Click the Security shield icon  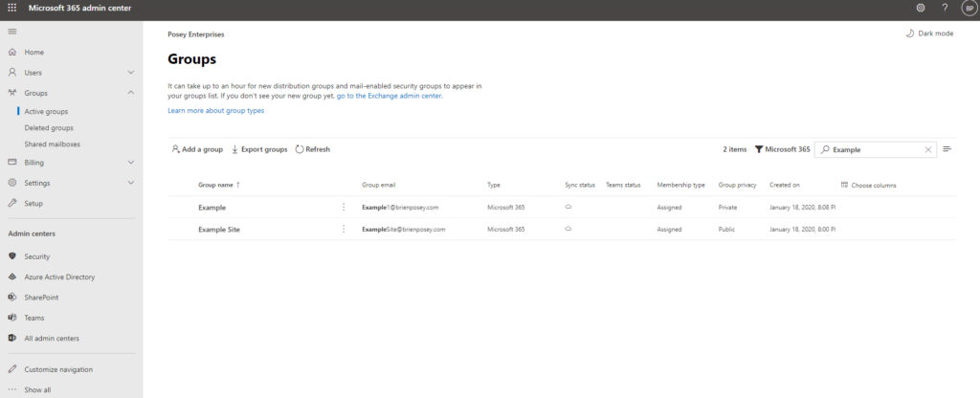[11, 256]
